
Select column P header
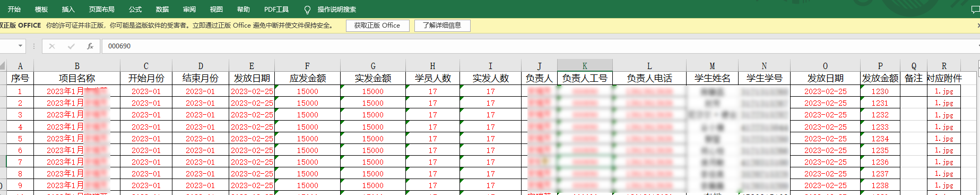click(x=880, y=66)
